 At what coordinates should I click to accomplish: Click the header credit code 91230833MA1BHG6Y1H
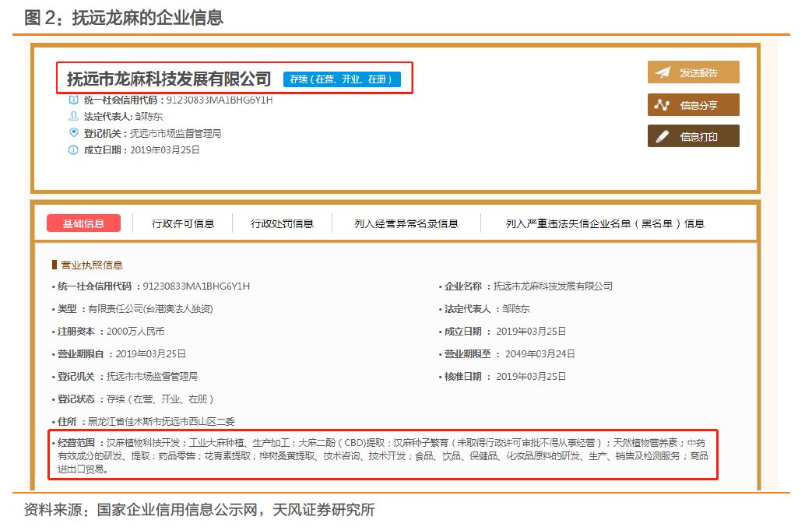(x=219, y=100)
